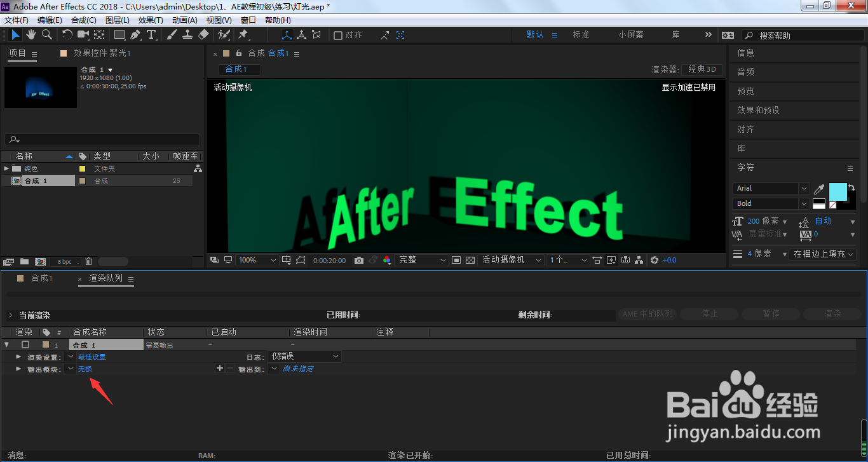
Task: Click the 最佳设置 render settings link
Action: [x=92, y=357]
